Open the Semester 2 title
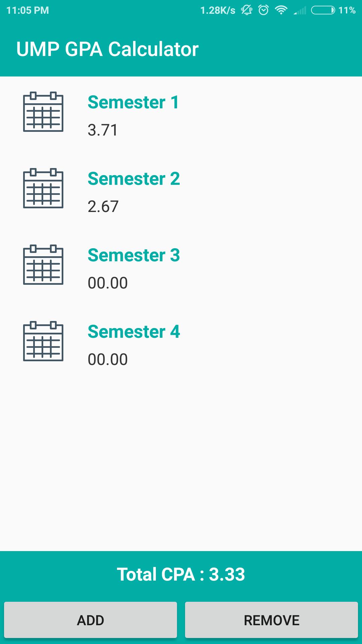The width and height of the screenshot is (362, 644). tap(134, 179)
